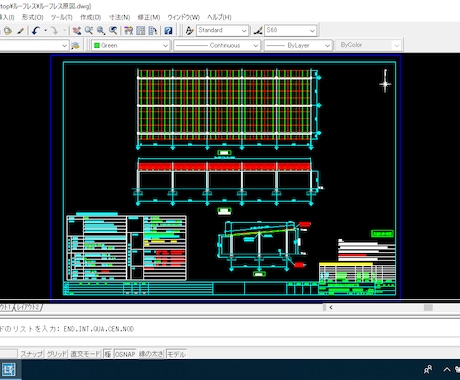Click the CAD application icon on taskbar
Image resolution: width=460 pixels, height=380 pixels.
[x=9, y=369]
